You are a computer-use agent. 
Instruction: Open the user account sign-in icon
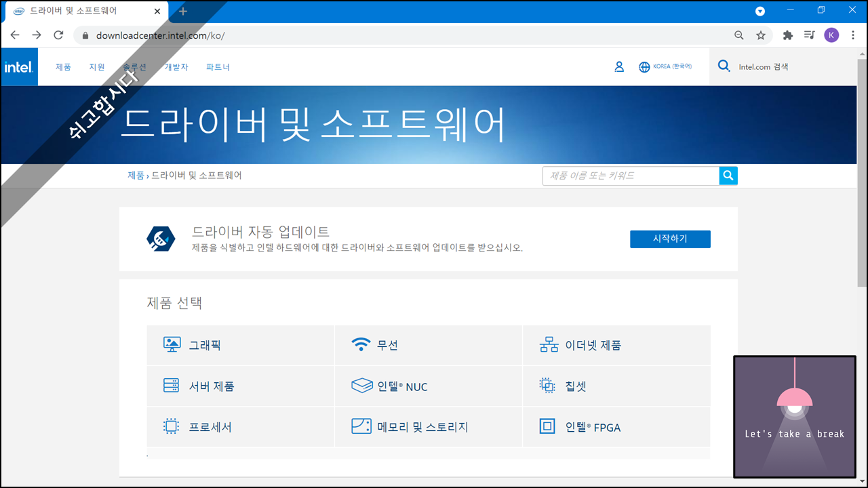(x=619, y=67)
